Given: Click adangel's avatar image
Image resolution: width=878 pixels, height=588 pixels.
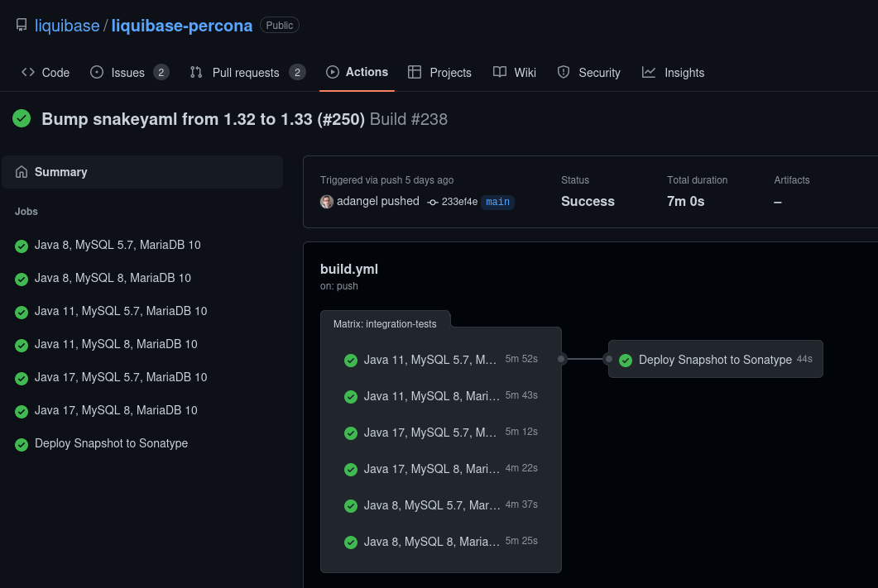Looking at the screenshot, I should pyautogui.click(x=327, y=202).
